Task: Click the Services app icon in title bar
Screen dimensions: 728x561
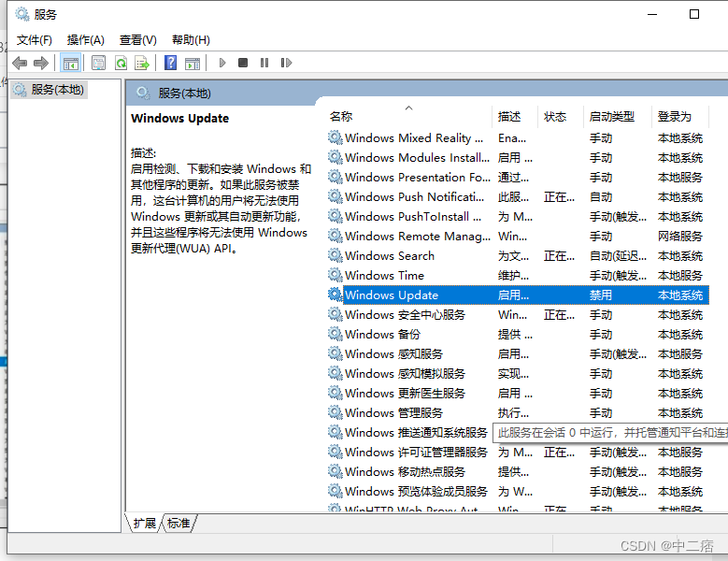Action: [21, 14]
